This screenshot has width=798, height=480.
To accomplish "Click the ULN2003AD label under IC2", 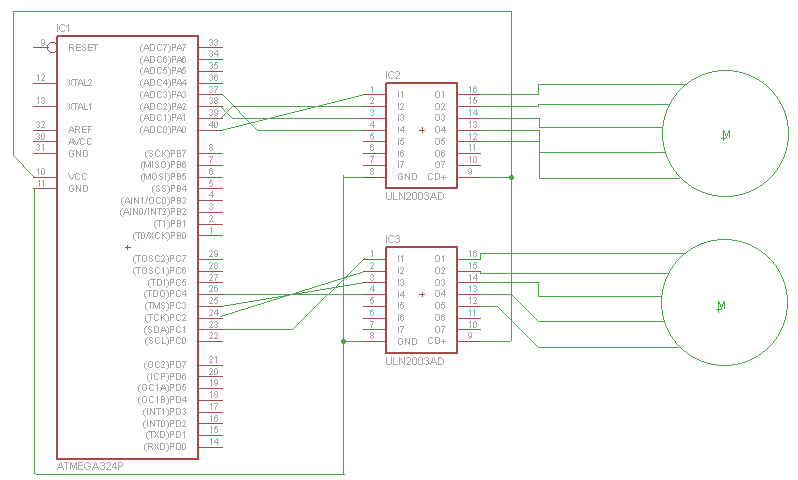I will point(415,196).
